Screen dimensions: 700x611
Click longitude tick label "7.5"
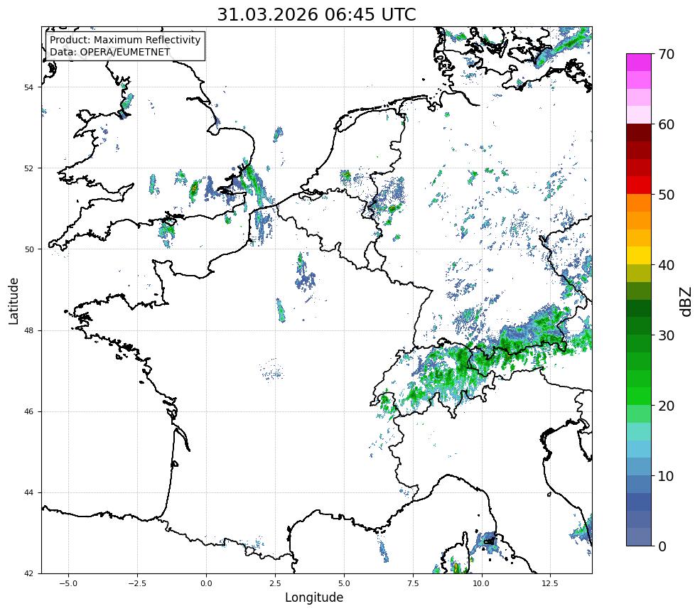click(413, 583)
